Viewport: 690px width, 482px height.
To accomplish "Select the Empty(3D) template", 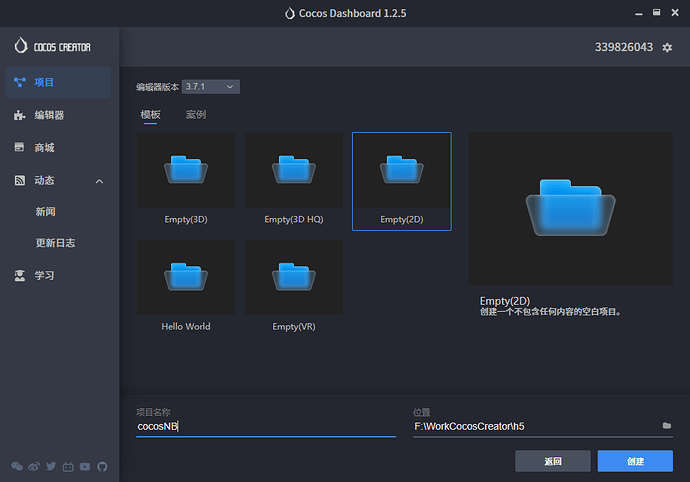I will 186,181.
